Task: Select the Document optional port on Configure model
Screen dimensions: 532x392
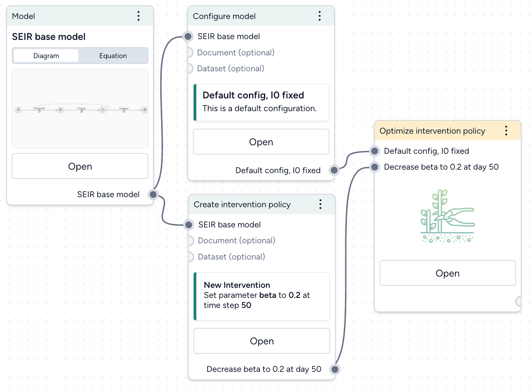Action: tap(190, 53)
